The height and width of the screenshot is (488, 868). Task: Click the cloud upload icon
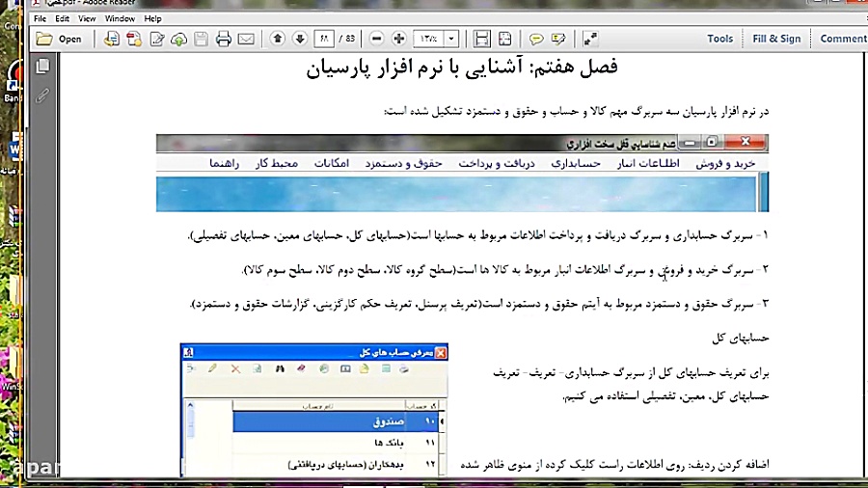point(178,39)
